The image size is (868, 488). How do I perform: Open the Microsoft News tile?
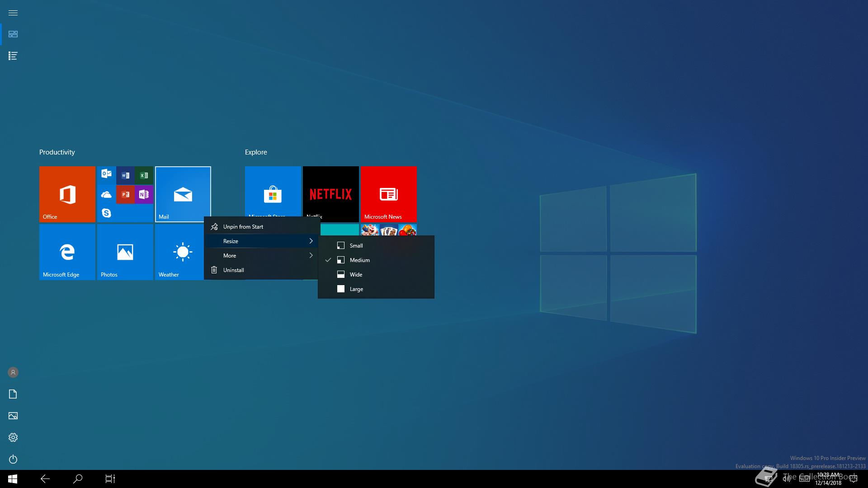389,194
